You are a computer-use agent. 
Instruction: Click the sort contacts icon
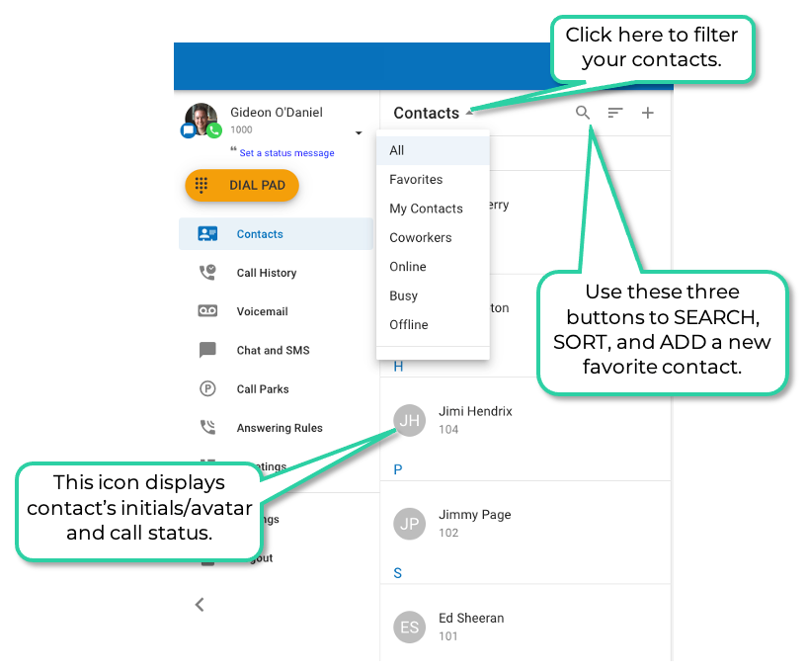[615, 113]
